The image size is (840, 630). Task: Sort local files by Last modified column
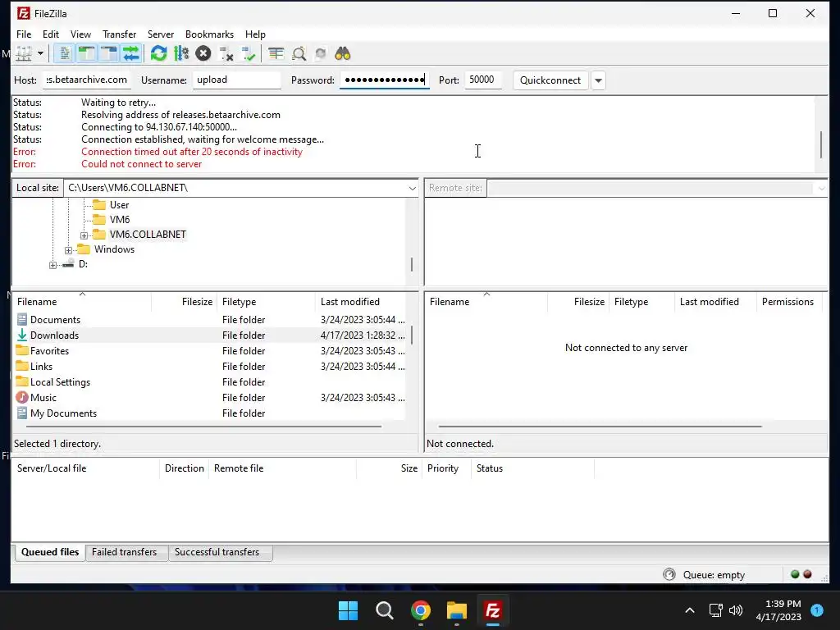pyautogui.click(x=363, y=302)
